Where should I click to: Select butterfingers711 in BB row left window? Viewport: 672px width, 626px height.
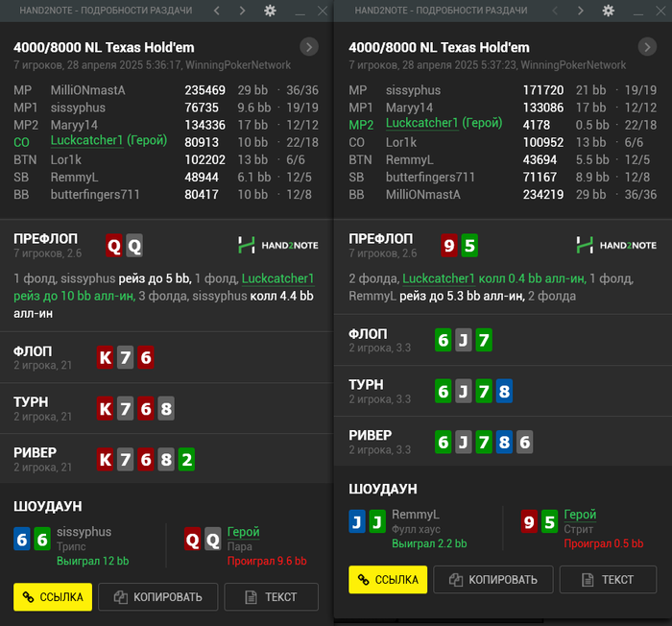95,194
